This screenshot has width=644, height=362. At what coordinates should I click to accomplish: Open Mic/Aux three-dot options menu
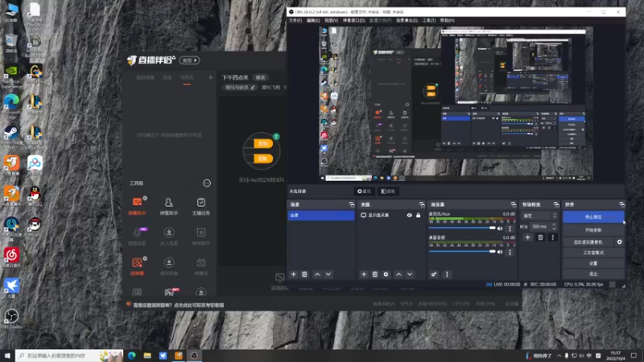[x=510, y=228]
